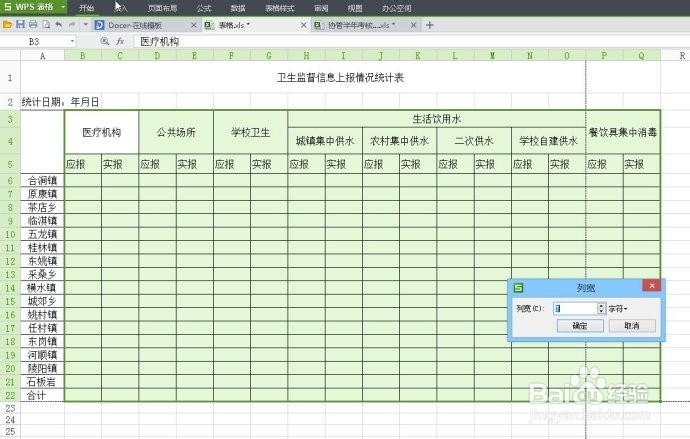Click the 二次供水 header cell
Screen dimensions: 690x439
tap(474, 141)
